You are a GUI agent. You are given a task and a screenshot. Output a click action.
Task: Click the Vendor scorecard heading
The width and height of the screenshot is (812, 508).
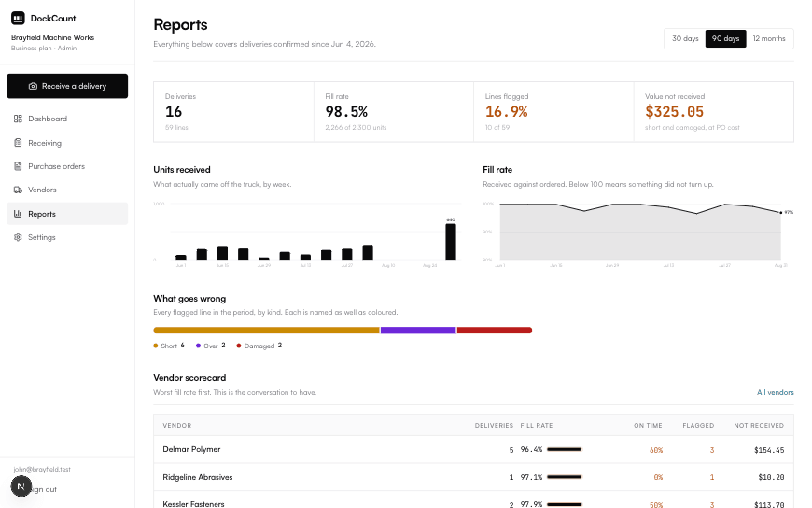(189, 378)
